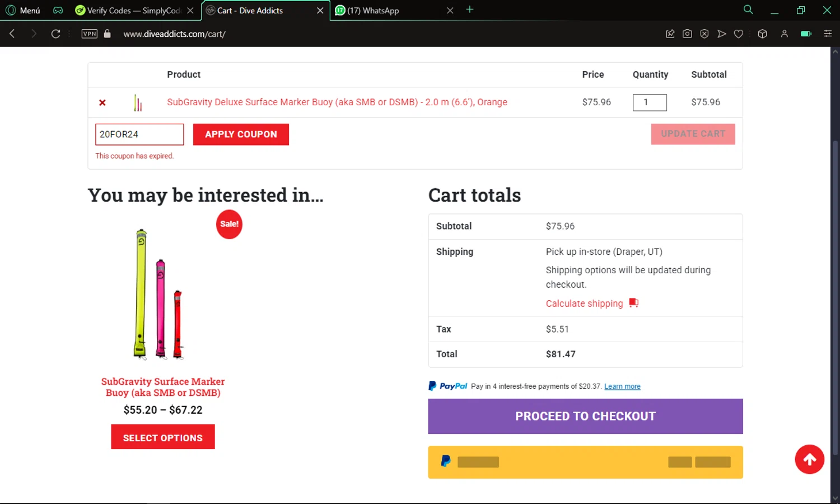The width and height of the screenshot is (840, 504).
Task: Click the $5.51 tax value
Action: (557, 329)
